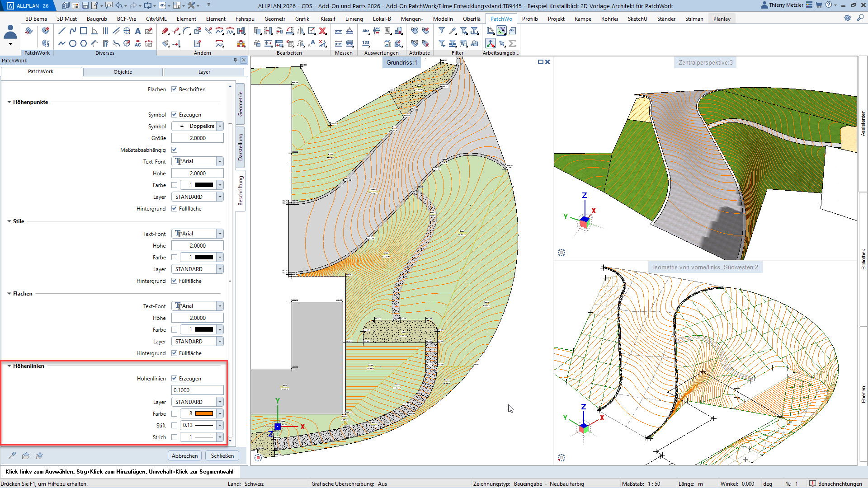Select the Circle drawing tool
The width and height of the screenshot is (868, 488).
(73, 43)
